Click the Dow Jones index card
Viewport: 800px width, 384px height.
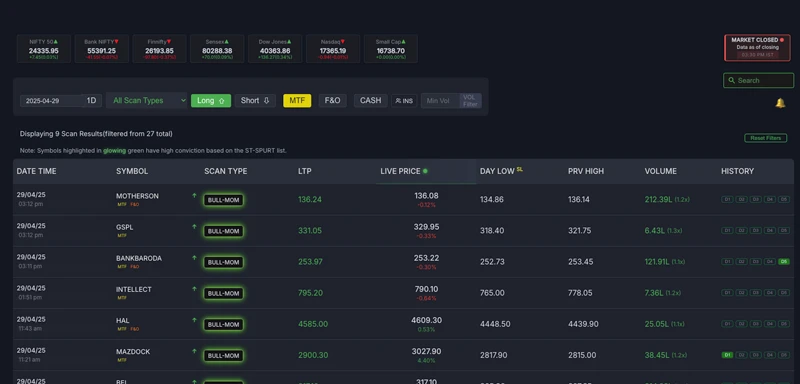(275, 48)
